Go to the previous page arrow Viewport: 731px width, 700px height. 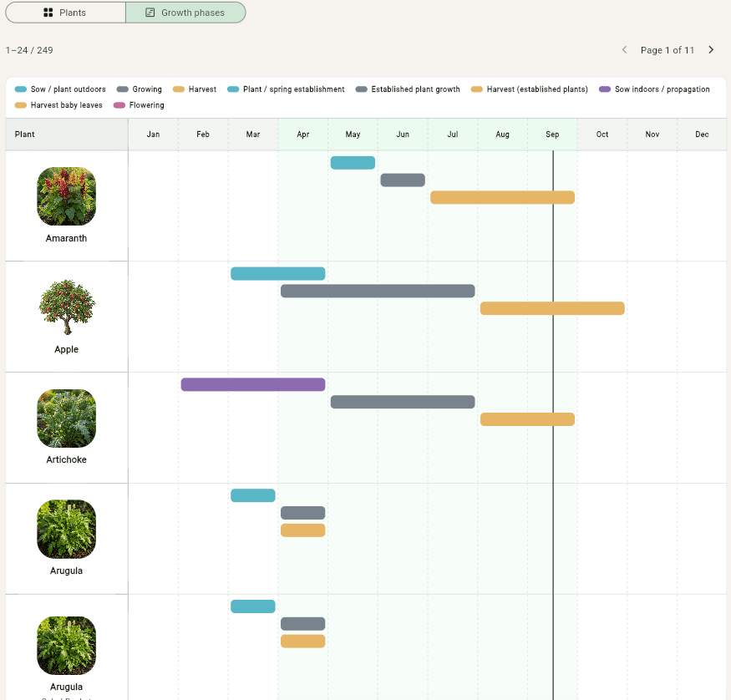(624, 50)
